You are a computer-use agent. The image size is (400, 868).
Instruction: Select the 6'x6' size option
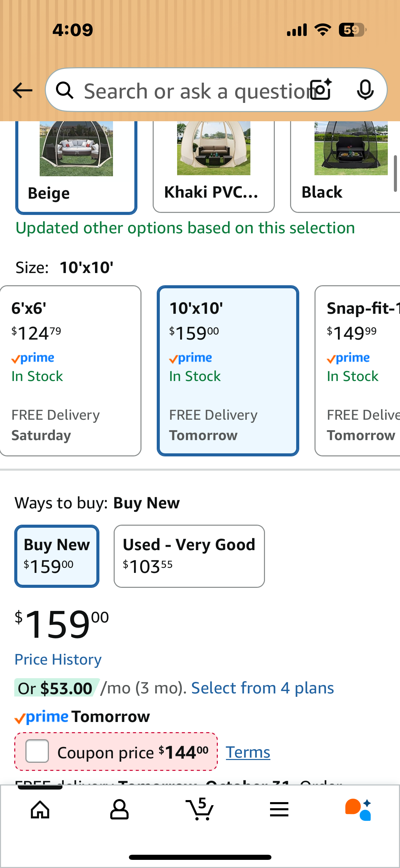71,370
